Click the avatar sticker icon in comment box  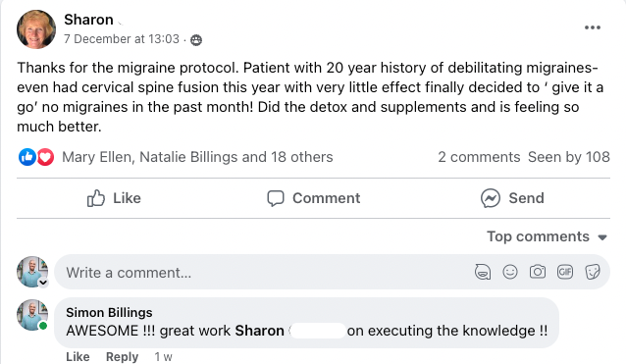tap(483, 272)
